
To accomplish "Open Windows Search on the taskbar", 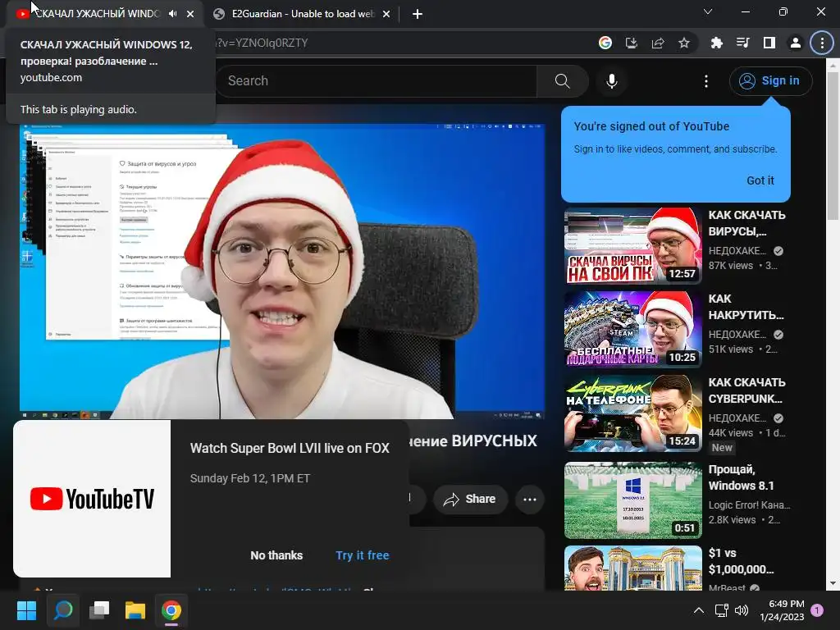I will pos(63,610).
